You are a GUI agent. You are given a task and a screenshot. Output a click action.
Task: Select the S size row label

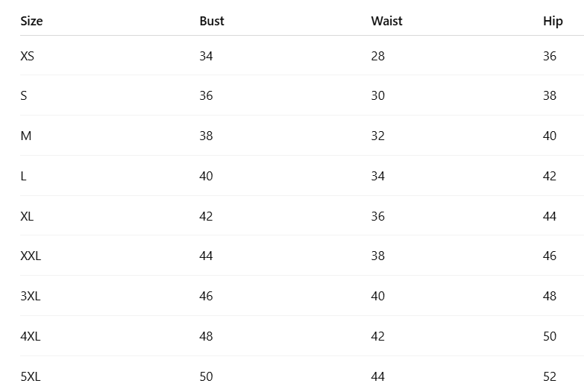23,95
